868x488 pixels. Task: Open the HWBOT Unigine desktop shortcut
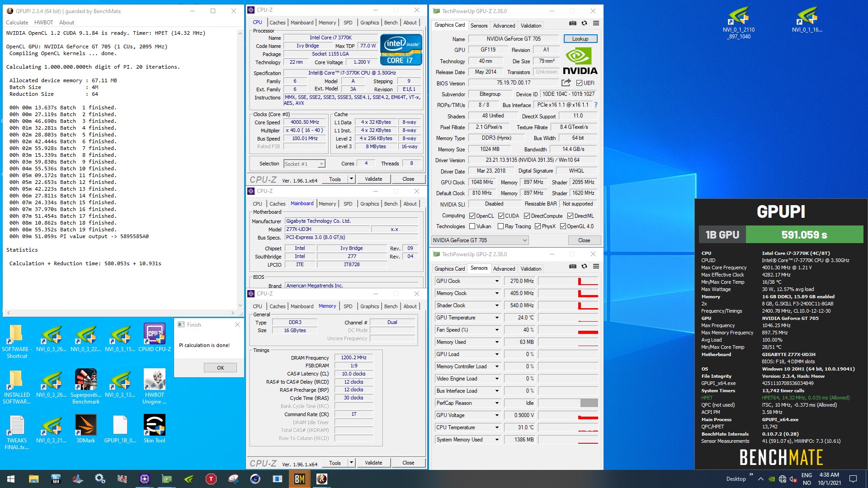155,386
